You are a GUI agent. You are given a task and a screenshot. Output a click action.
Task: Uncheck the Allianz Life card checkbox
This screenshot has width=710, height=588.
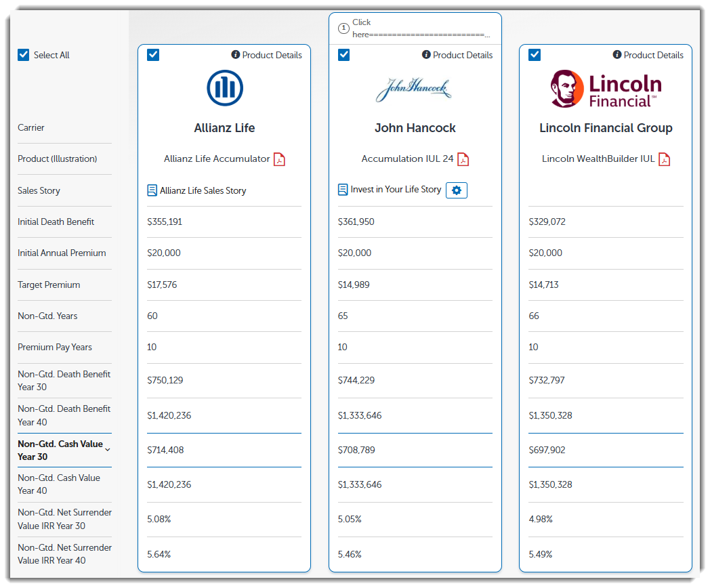153,56
